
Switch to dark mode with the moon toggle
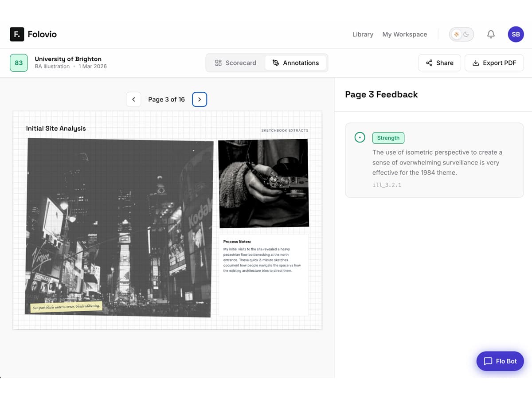[x=466, y=34]
